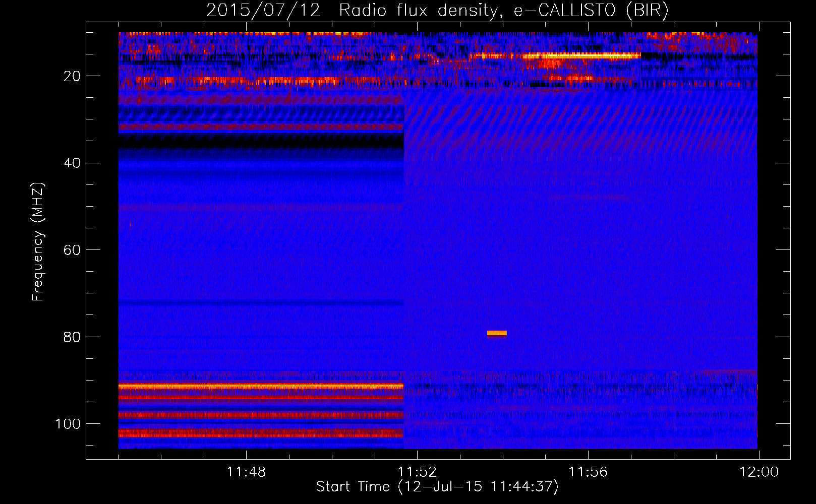Click the "40" frequency tick label
Image resolution: width=816 pixels, height=504 pixels.
point(72,163)
